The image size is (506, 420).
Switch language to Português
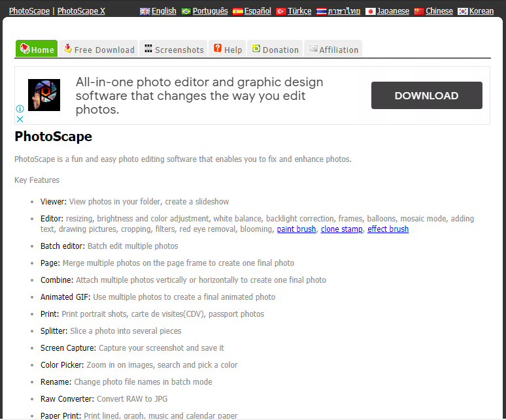click(x=210, y=11)
